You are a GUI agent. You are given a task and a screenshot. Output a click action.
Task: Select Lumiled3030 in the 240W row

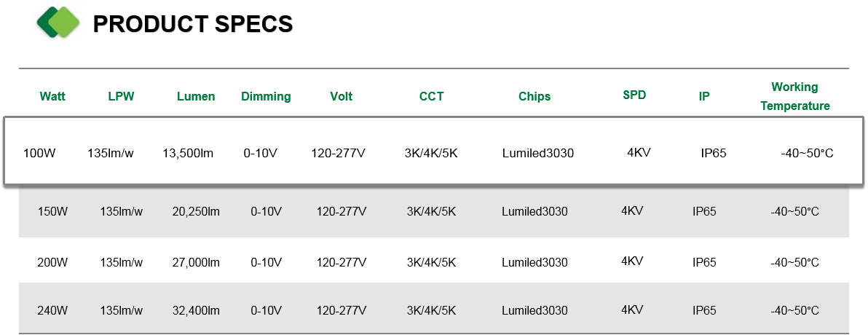tap(534, 311)
